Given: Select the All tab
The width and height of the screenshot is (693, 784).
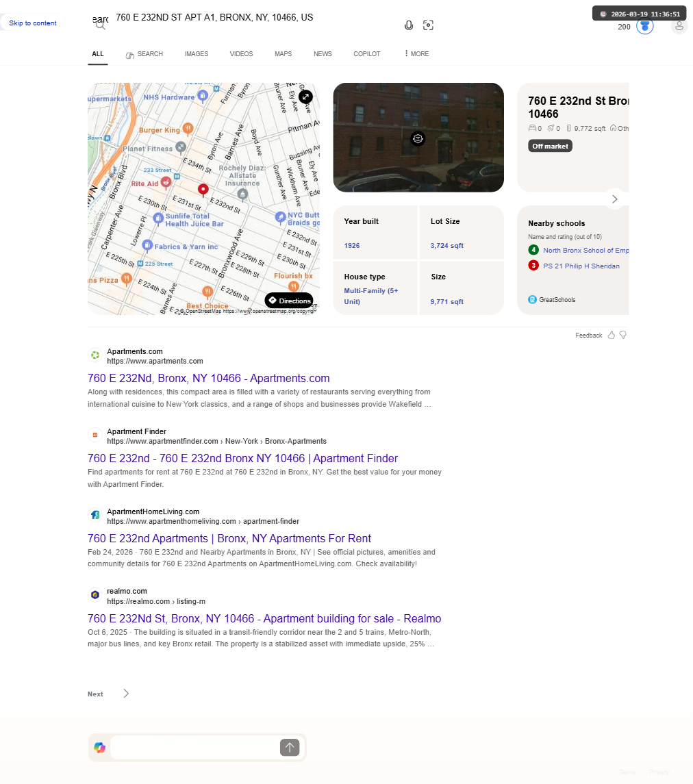Looking at the screenshot, I should (97, 53).
